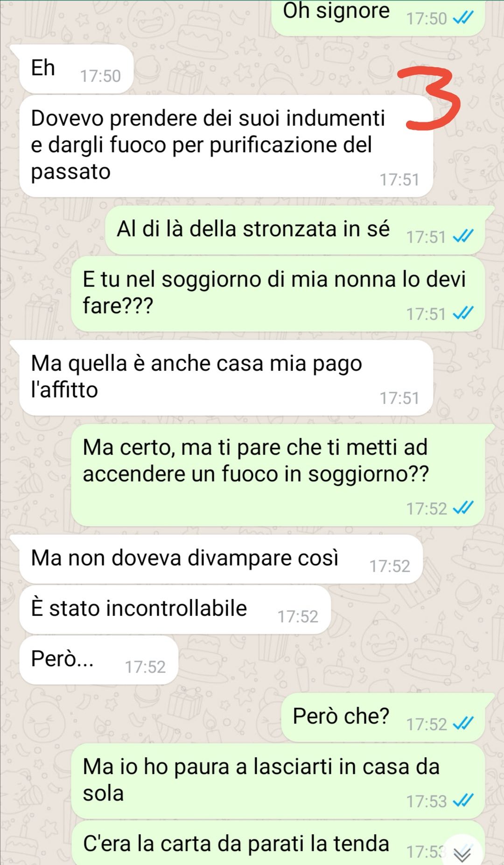Tap read ticks on 'accendere un fuoco' message
The height and width of the screenshot is (865, 504).
[x=463, y=507]
